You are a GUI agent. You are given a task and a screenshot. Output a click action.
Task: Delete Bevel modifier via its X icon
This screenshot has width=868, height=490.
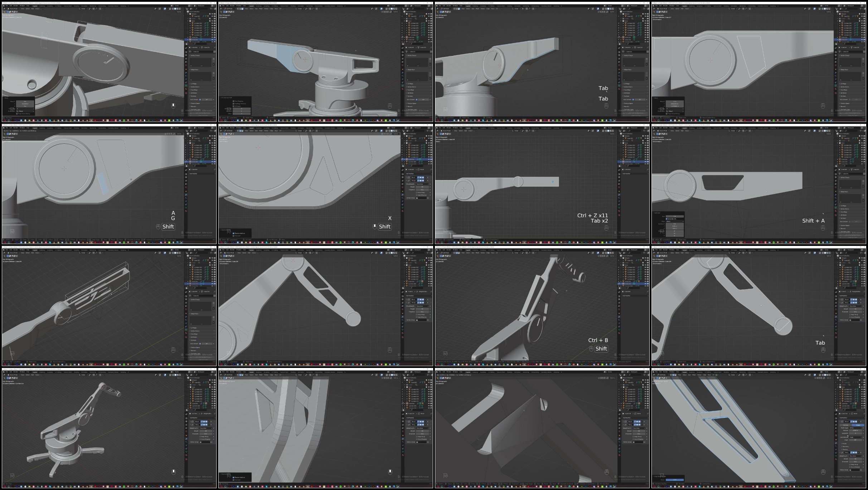(861, 422)
